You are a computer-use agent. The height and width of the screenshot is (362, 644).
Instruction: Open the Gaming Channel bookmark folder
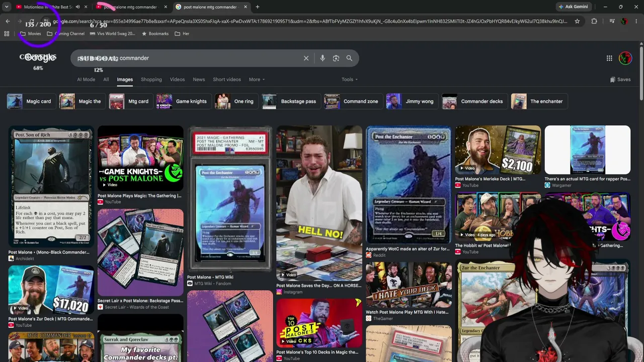(66, 34)
